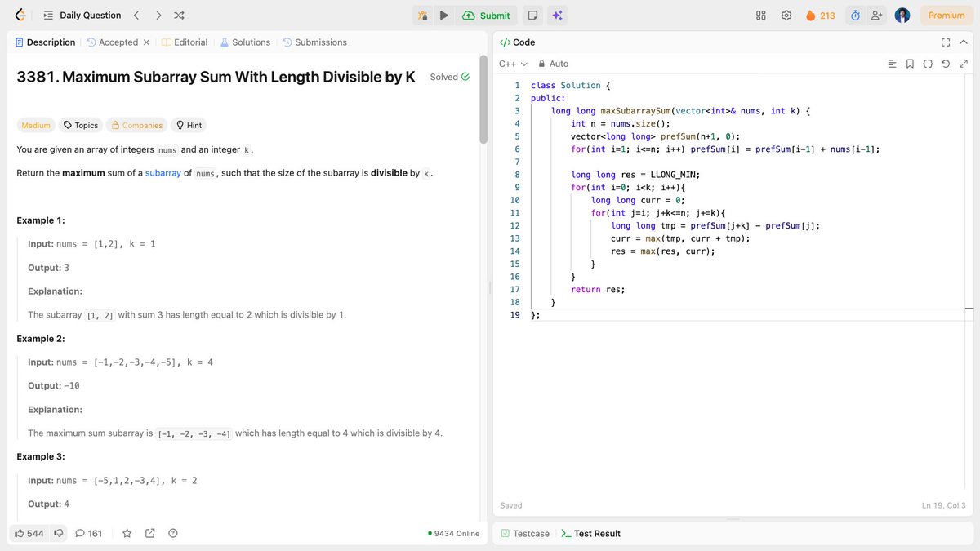Run the code with the play icon

point(443,15)
